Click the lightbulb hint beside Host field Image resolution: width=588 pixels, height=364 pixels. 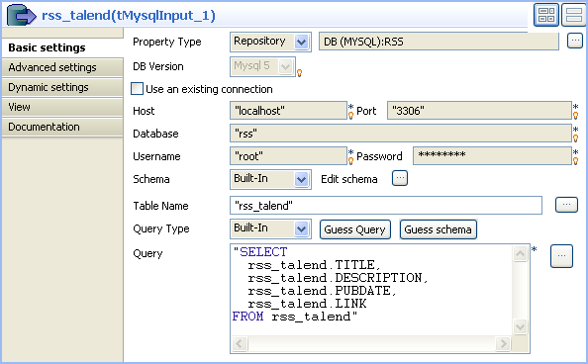(351, 116)
